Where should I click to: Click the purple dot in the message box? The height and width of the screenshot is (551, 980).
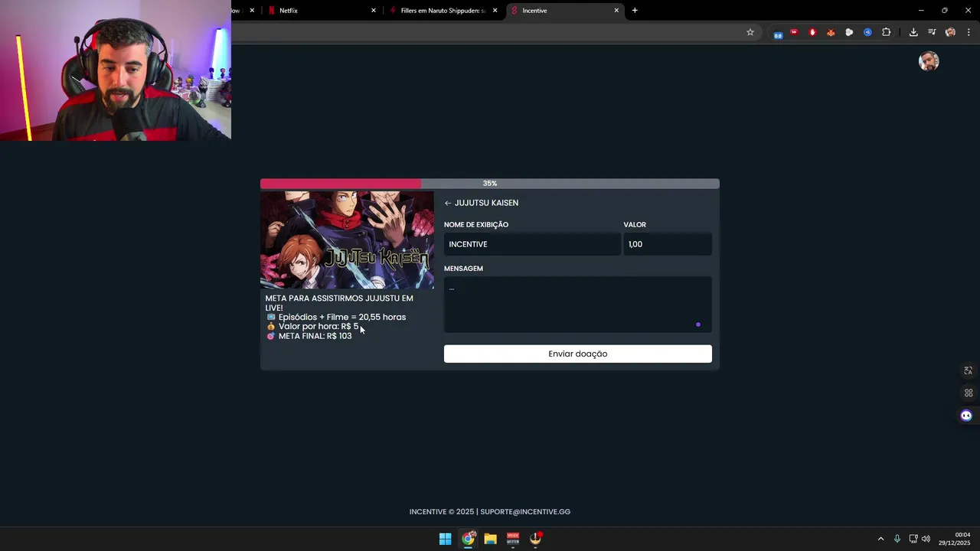point(698,324)
